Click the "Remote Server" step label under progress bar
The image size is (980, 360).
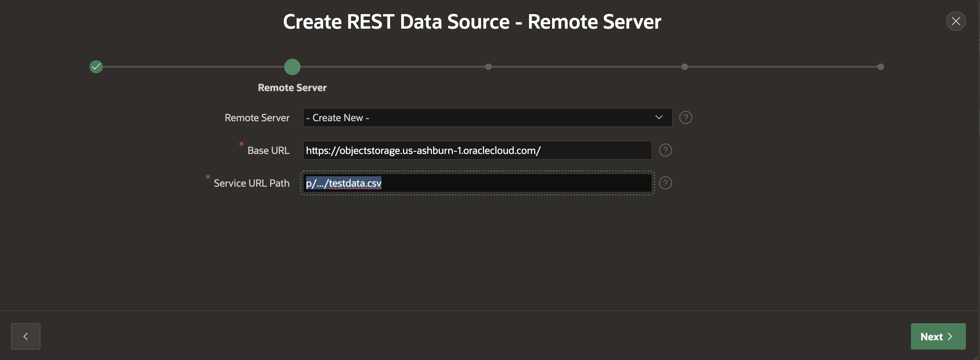292,88
